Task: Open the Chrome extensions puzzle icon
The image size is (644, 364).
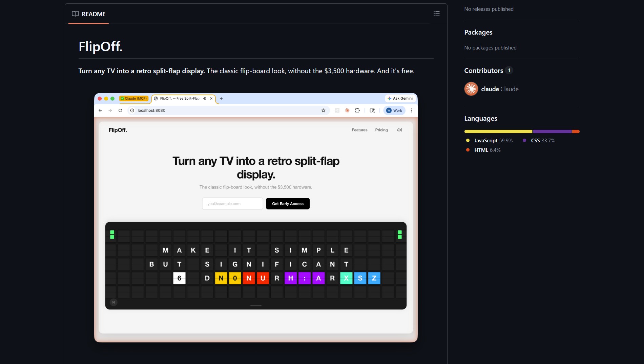Action: tap(357, 110)
